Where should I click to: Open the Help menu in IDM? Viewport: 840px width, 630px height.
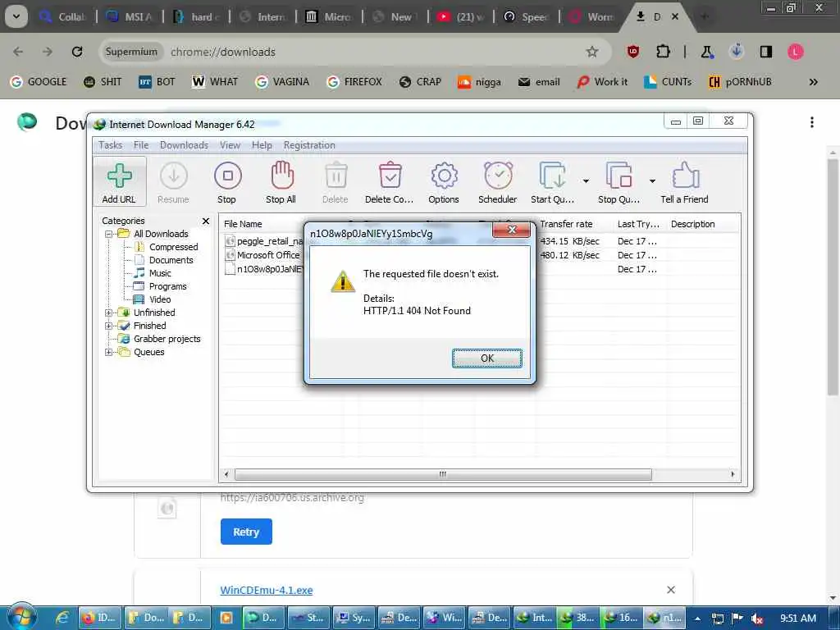pyautogui.click(x=262, y=145)
